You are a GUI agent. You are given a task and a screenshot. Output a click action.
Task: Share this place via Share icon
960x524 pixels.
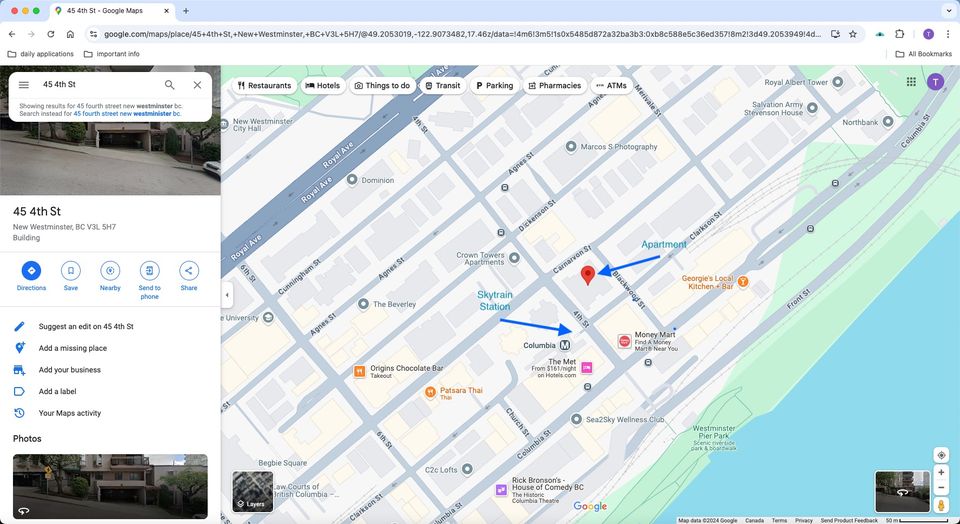pyautogui.click(x=189, y=271)
